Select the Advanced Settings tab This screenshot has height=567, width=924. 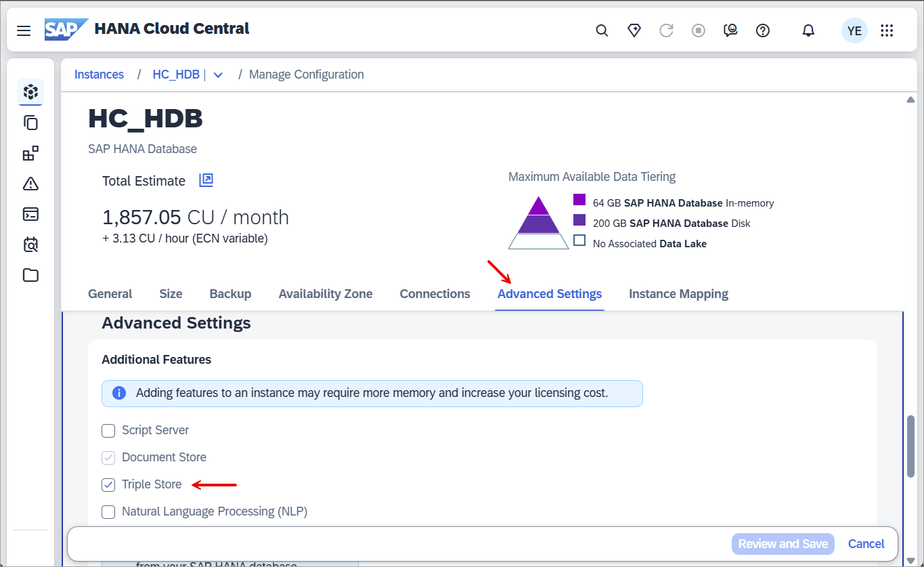tap(550, 294)
